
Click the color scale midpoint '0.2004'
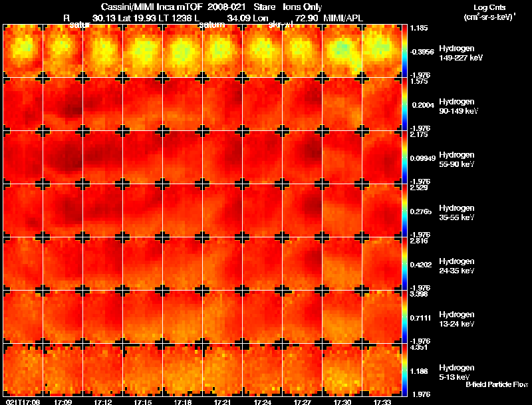423,105
